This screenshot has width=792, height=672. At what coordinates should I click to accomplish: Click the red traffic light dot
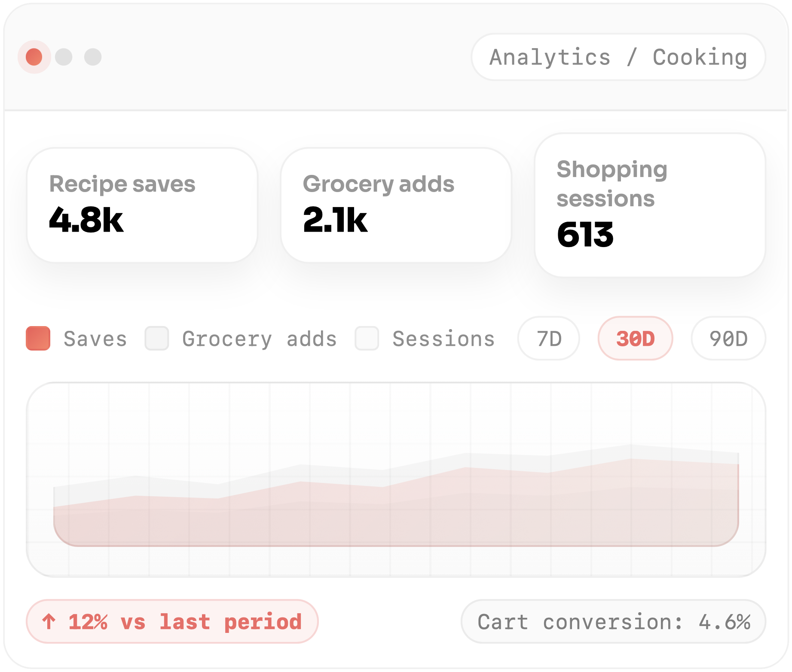(34, 56)
